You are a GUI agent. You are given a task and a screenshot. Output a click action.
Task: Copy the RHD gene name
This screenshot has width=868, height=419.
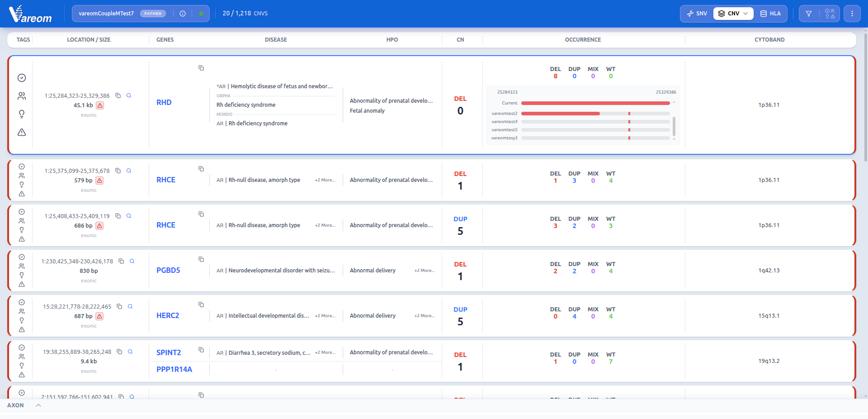click(x=201, y=68)
